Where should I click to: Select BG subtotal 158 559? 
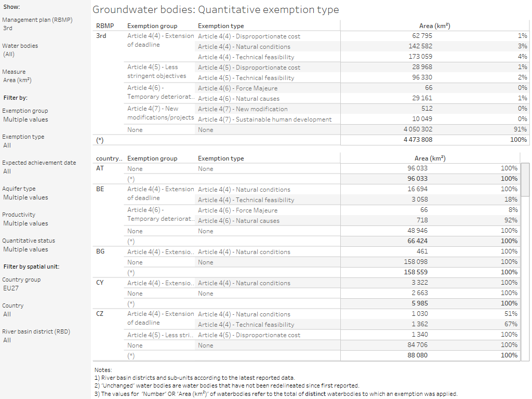point(416,272)
